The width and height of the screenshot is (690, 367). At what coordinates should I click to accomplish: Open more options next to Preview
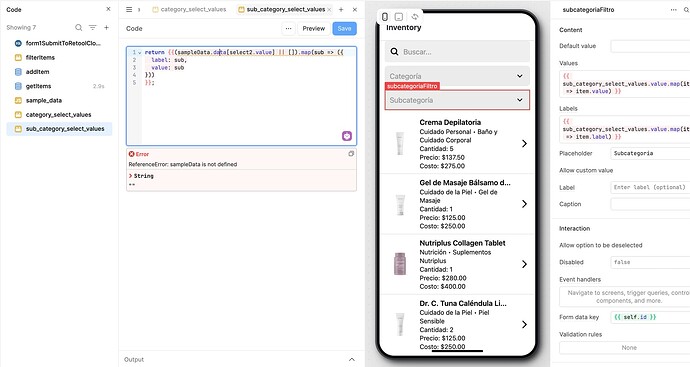(x=288, y=29)
